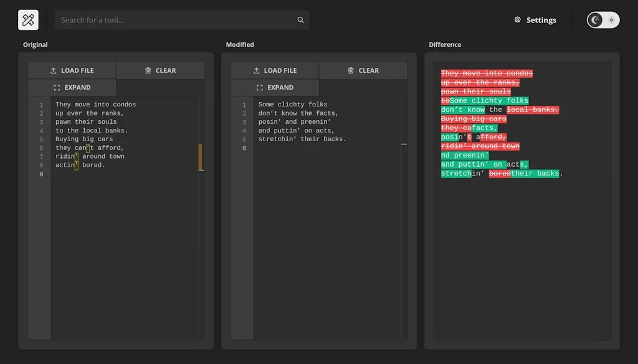Click expand icon in Original panel
This screenshot has height=364, width=638.
pos(57,88)
